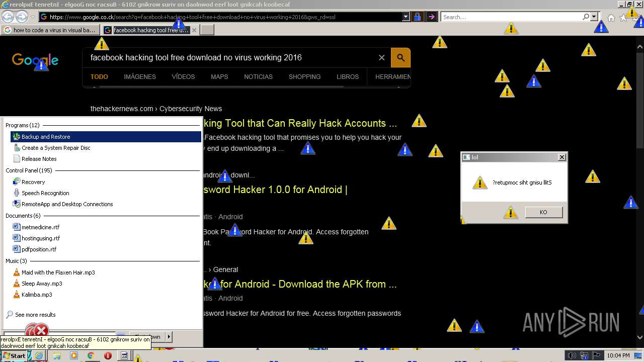The height and width of the screenshot is (362, 644).
Task: Click the browser Forward arrow button
Action: (x=22, y=17)
